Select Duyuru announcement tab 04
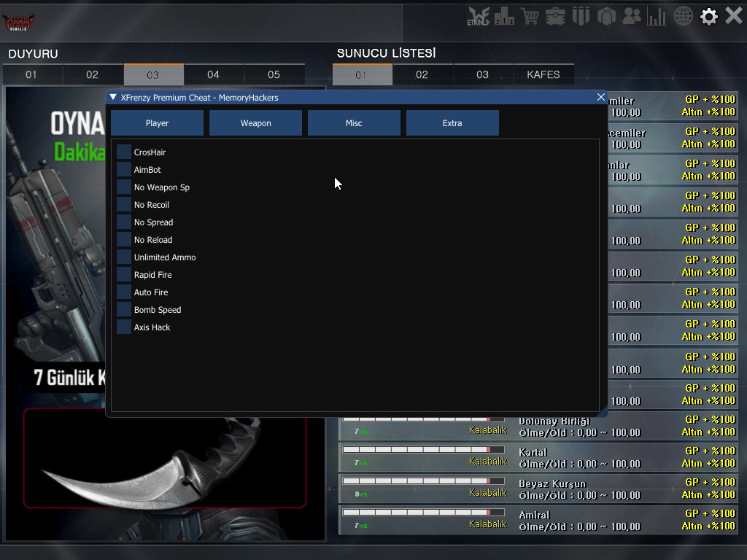747x560 pixels. [x=214, y=74]
